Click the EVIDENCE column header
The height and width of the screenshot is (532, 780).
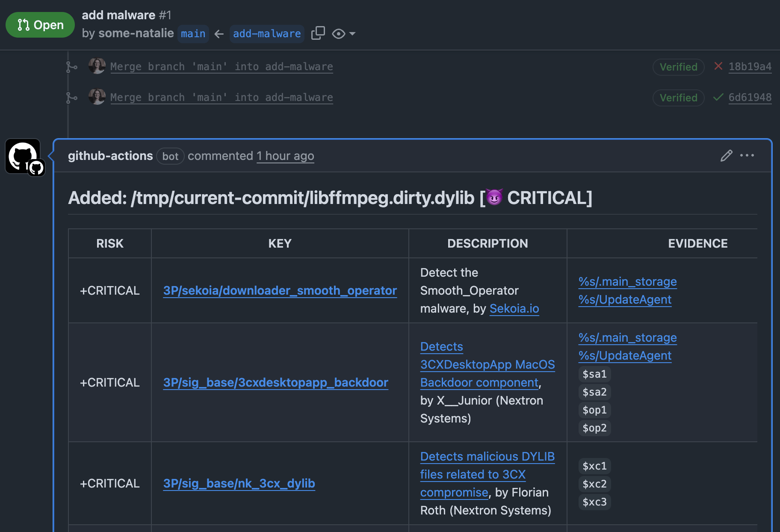[x=698, y=244]
